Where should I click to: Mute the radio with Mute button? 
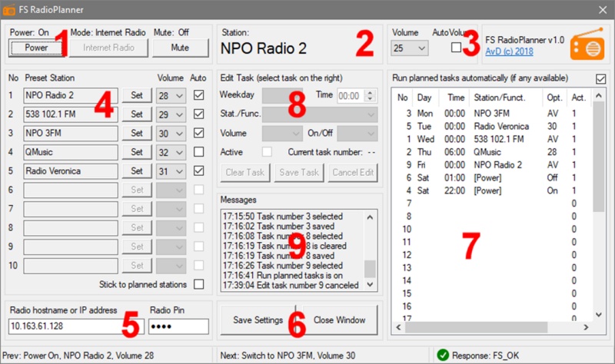click(x=181, y=48)
